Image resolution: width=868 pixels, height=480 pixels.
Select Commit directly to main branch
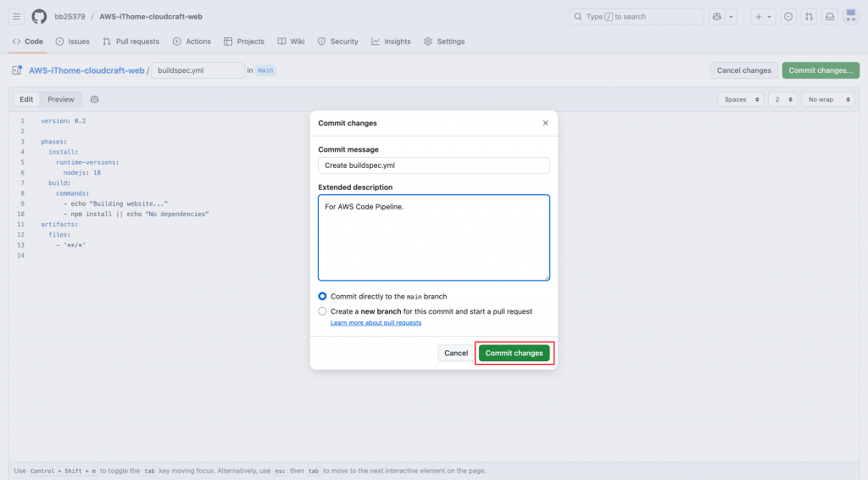(x=322, y=297)
